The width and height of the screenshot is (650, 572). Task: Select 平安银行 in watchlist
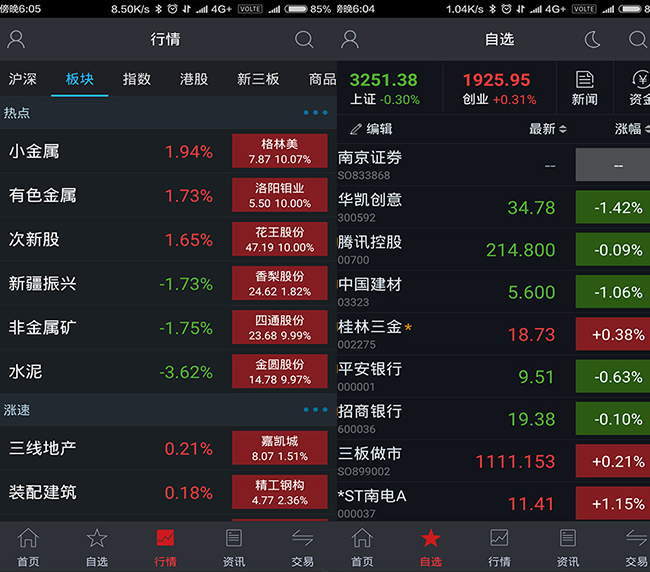click(494, 376)
